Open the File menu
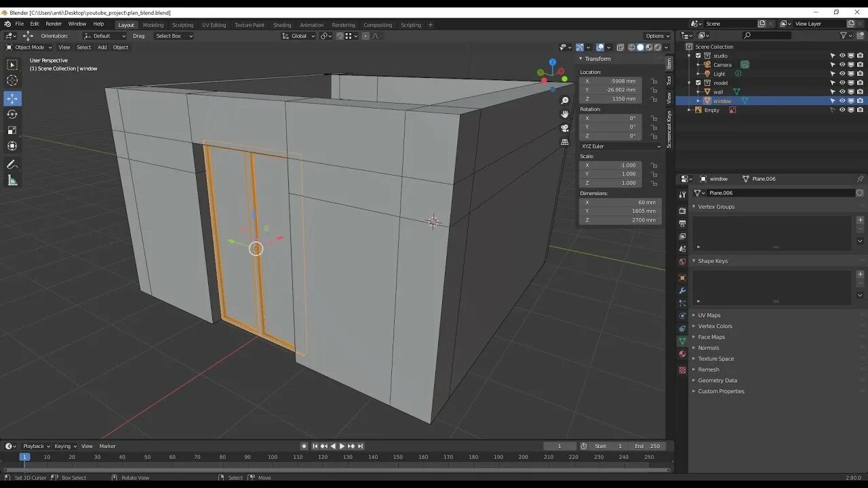Viewport: 868px width, 488px height. point(19,24)
